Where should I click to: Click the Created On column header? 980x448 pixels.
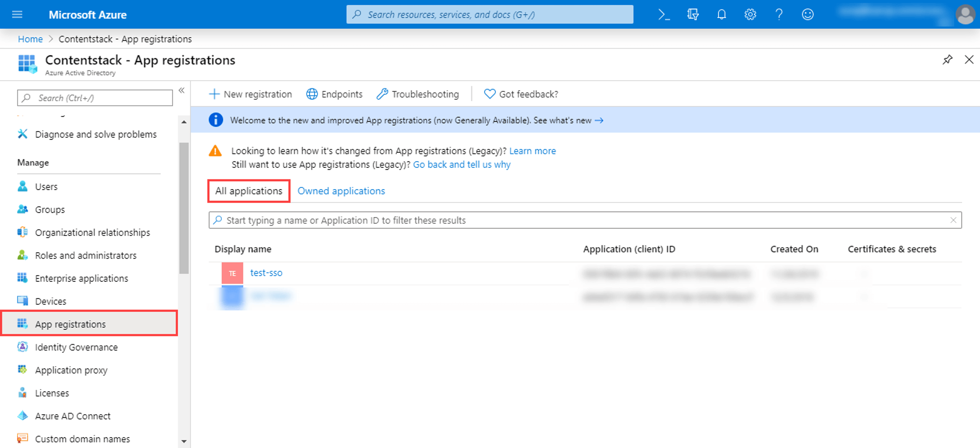coord(794,249)
